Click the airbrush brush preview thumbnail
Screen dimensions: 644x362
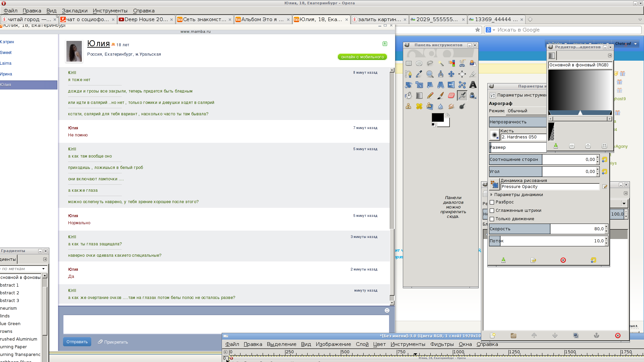click(494, 135)
